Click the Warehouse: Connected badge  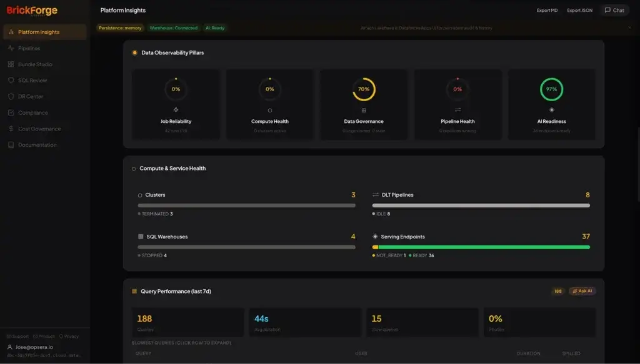coord(174,28)
